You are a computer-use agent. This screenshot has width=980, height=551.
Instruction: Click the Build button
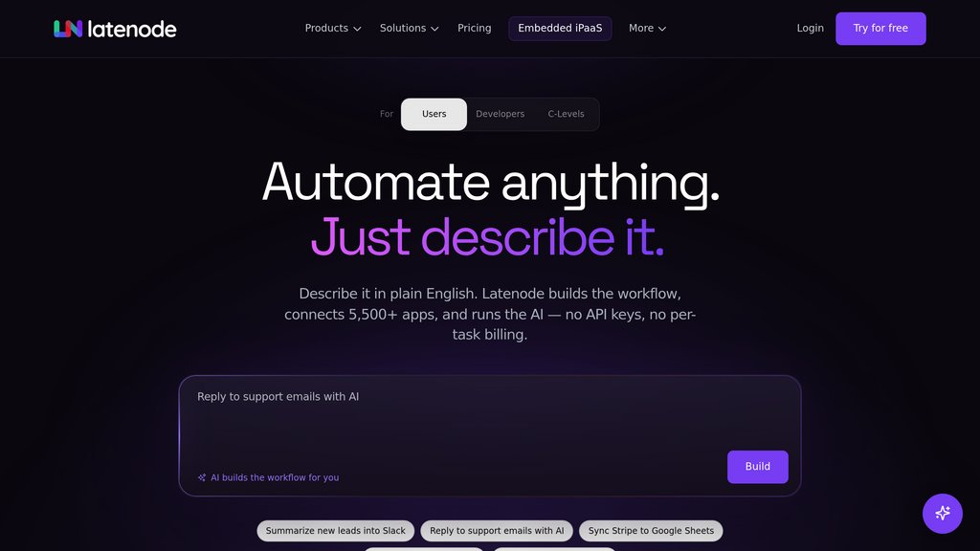pyautogui.click(x=758, y=467)
